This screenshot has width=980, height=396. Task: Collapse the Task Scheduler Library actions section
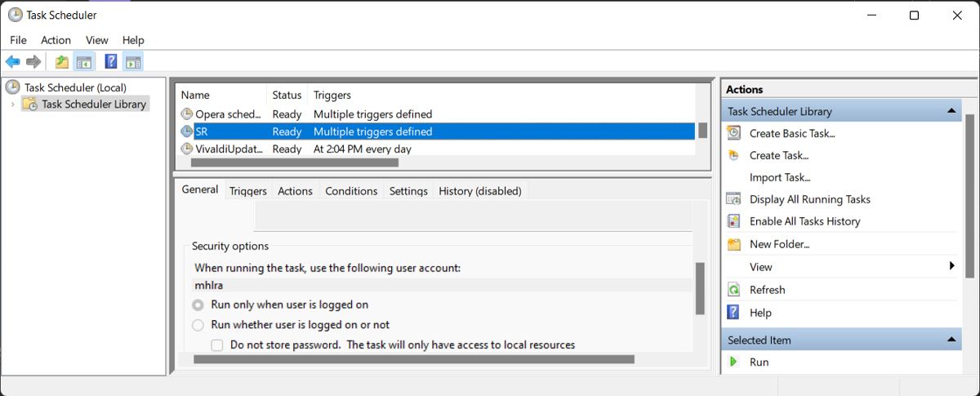(x=951, y=111)
